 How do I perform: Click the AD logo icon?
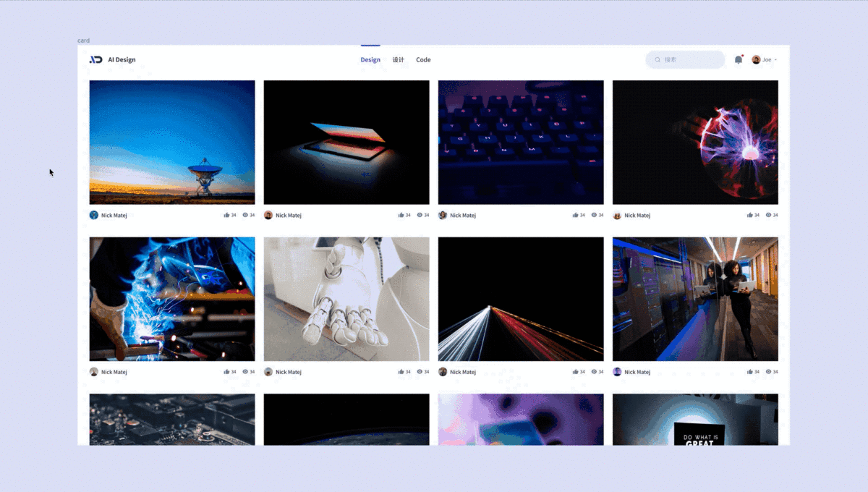(x=96, y=59)
